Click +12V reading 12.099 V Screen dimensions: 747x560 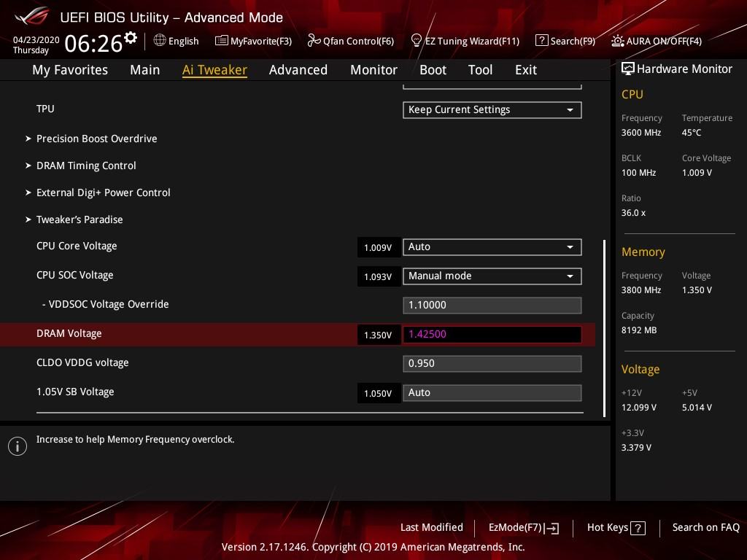(639, 408)
